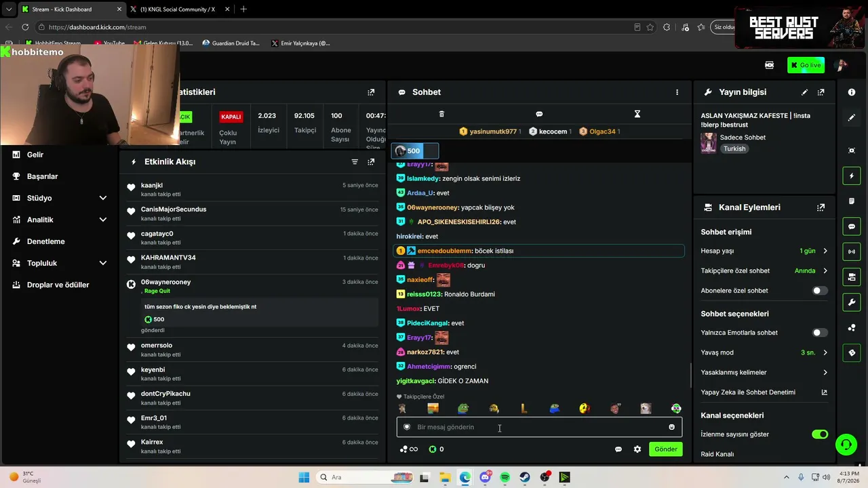Open Yasaklanmış kelimeler chevron

coord(825,372)
